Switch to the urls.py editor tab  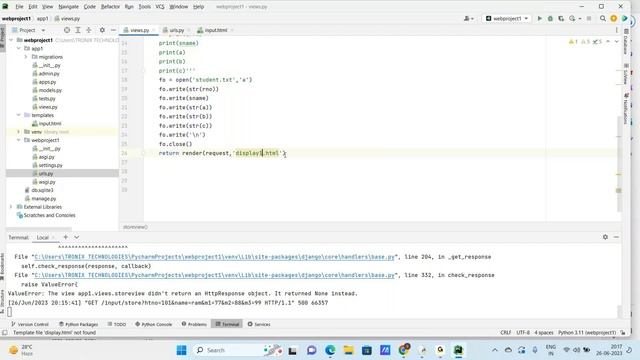176,30
